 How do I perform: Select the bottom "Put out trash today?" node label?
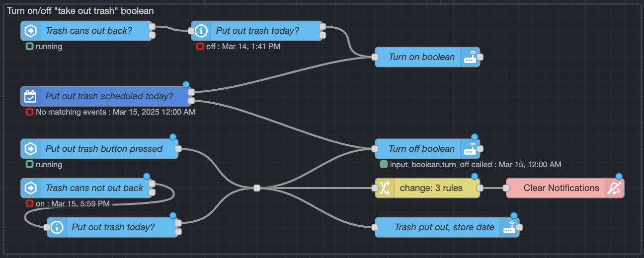click(113, 227)
